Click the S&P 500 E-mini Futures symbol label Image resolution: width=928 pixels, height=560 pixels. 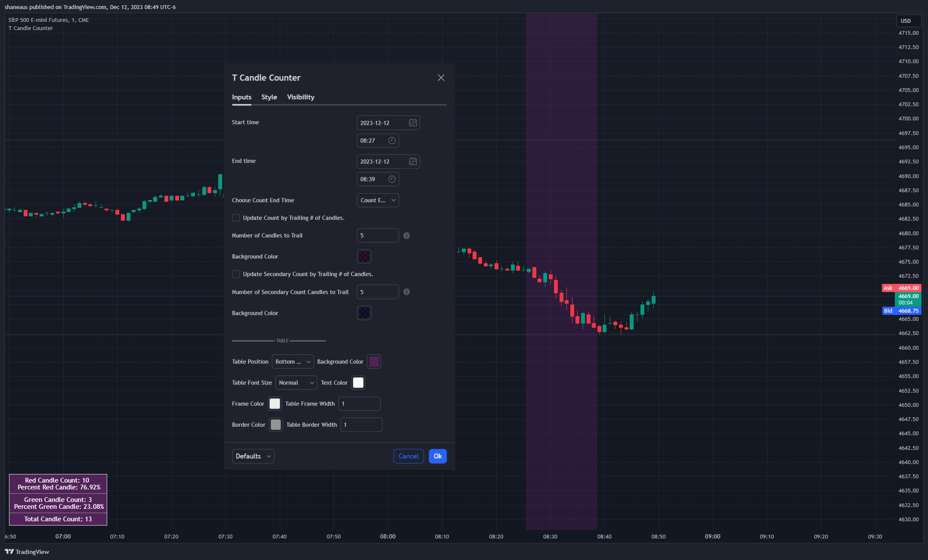pos(49,20)
